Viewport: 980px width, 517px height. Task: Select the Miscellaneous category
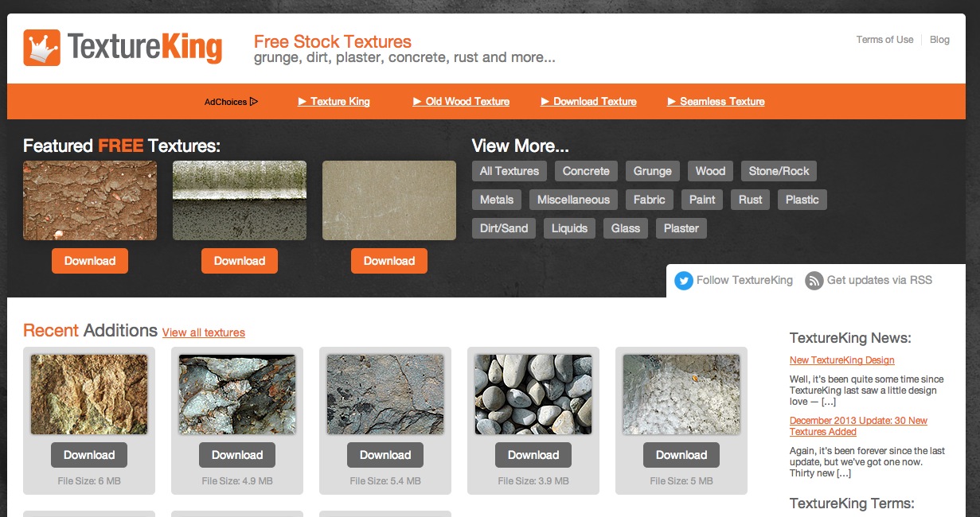click(573, 200)
